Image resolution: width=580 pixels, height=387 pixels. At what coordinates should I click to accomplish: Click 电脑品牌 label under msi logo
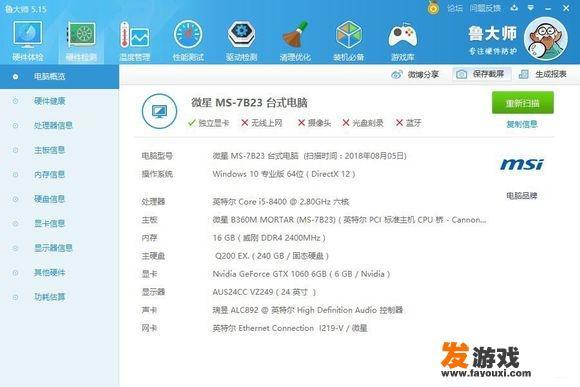coord(522,195)
